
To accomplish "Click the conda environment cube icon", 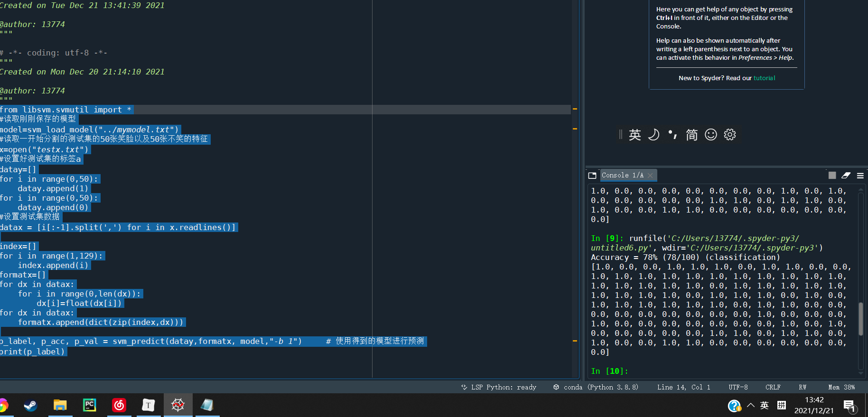I will [x=556, y=388].
